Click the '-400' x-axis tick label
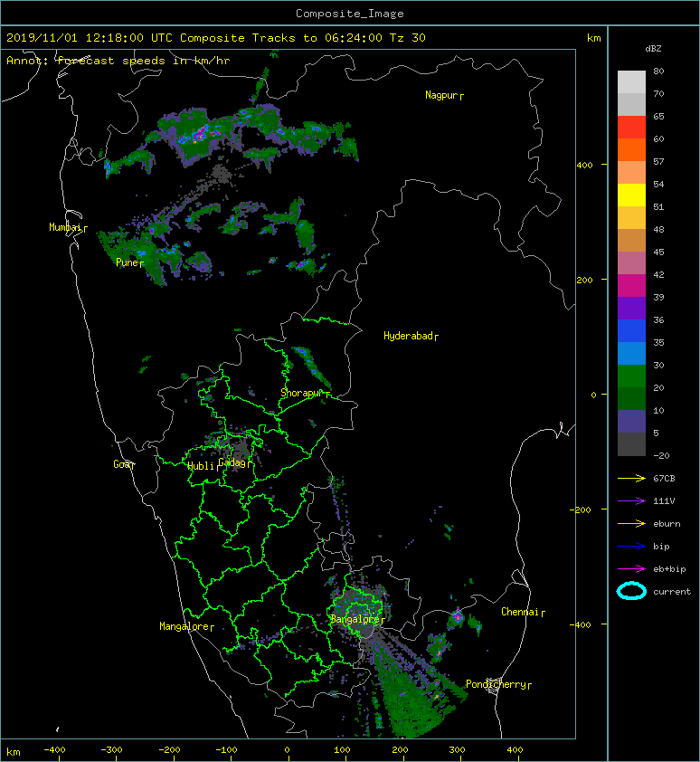700x762 pixels. (x=55, y=750)
